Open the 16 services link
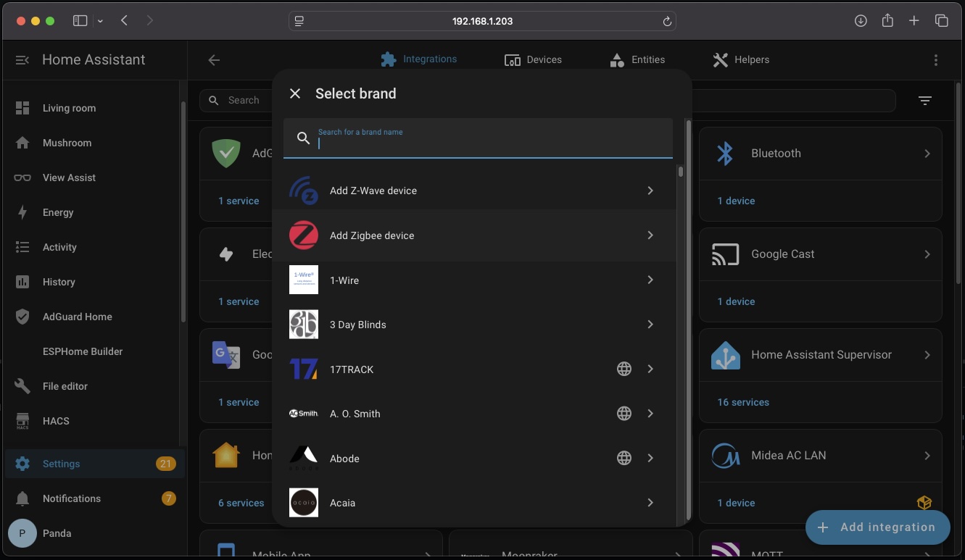 [743, 402]
